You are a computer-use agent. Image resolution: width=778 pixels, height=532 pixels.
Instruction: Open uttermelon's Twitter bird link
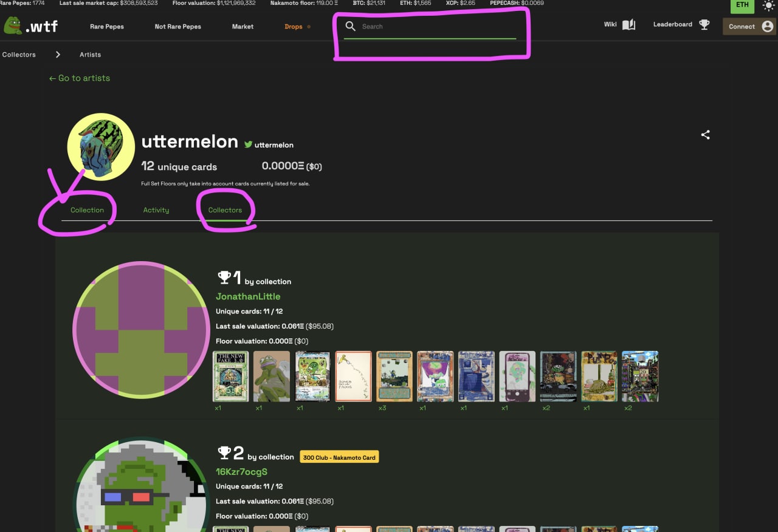pos(248,145)
